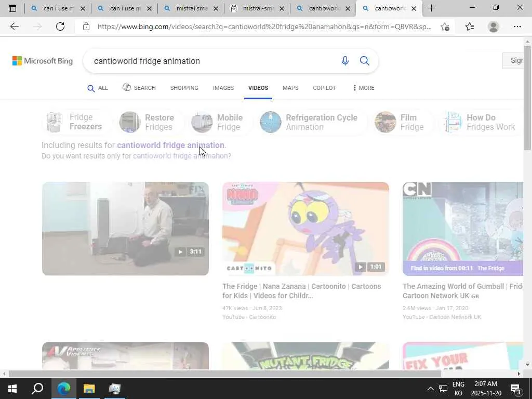Select the Fridge Freezers suggestion chip
Image resolution: width=532 pixels, height=399 pixels.
pos(77,122)
